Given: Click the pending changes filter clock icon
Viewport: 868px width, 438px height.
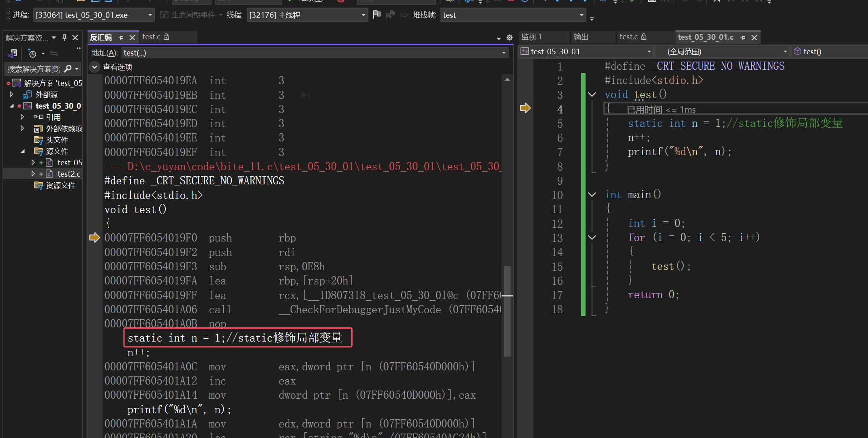Looking at the screenshot, I should pyautogui.click(x=32, y=53).
